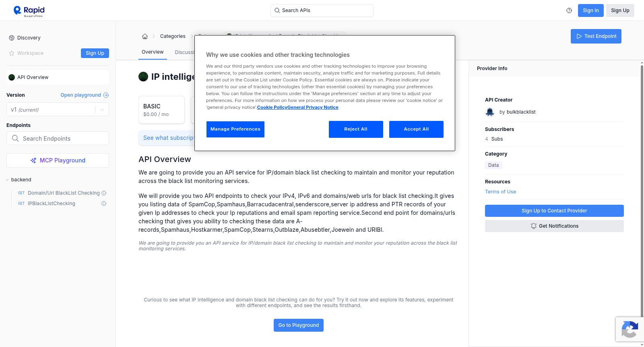
Task: Click the bell icon on Get Notifications
Action: [x=534, y=226]
